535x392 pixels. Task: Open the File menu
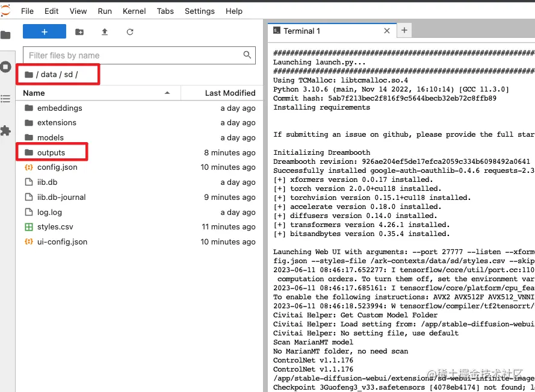tap(27, 11)
